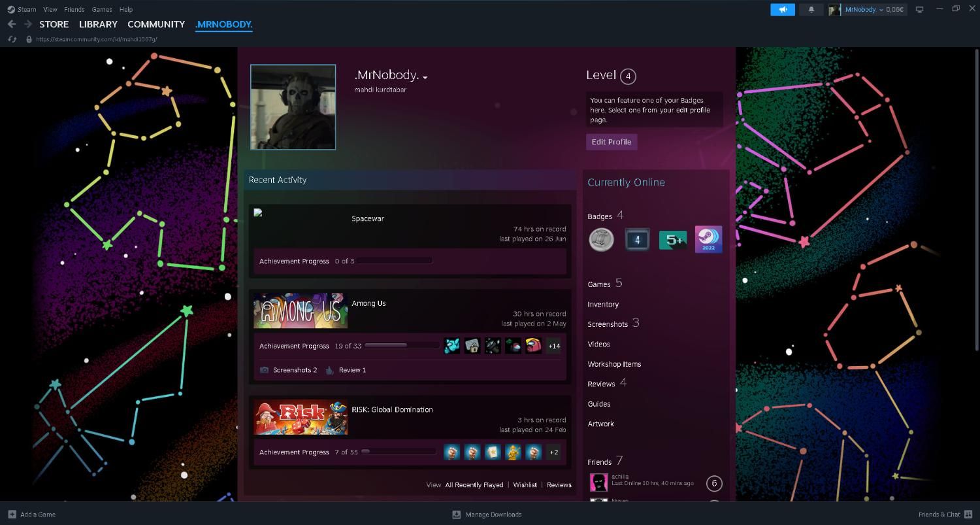Open the Spacewar game title
Screen dimensions: 980x525
[x=368, y=218]
